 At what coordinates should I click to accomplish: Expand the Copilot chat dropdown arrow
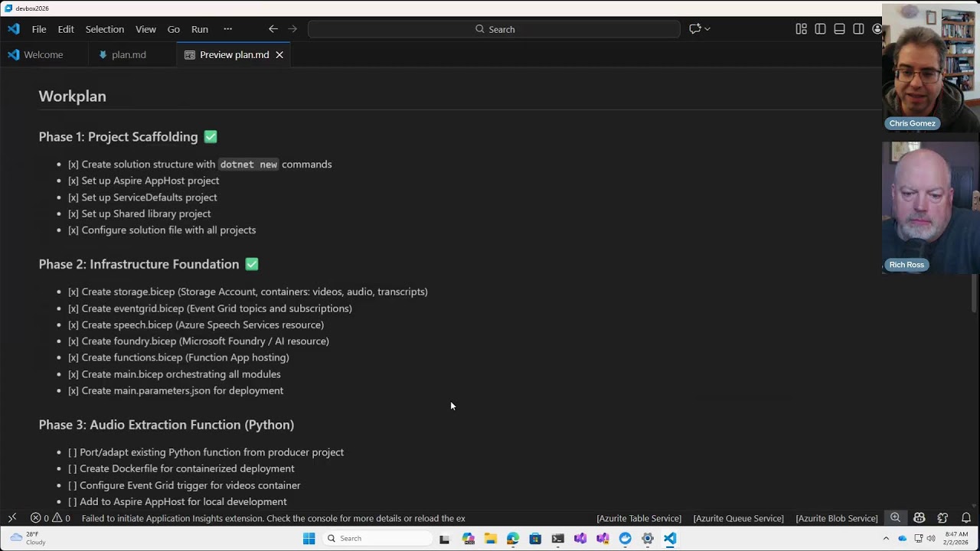click(707, 29)
